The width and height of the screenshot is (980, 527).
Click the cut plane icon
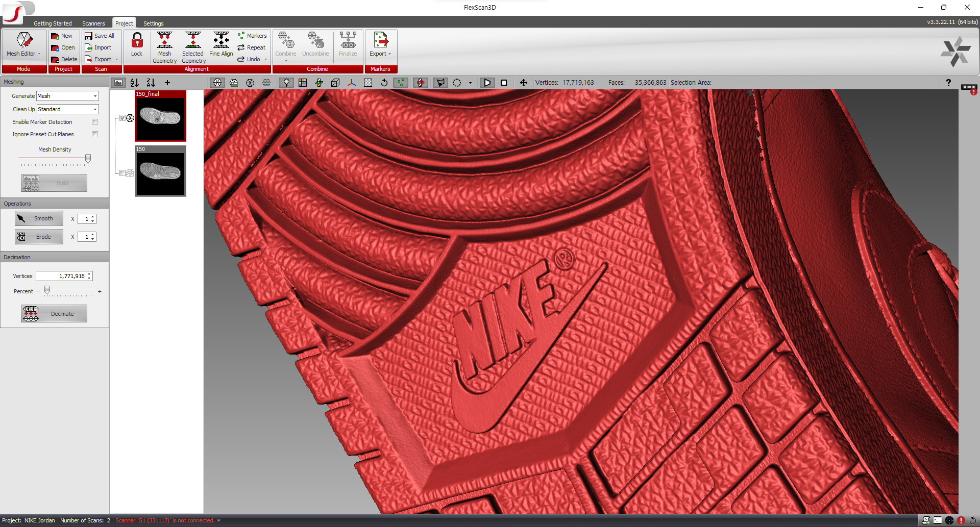coord(319,83)
